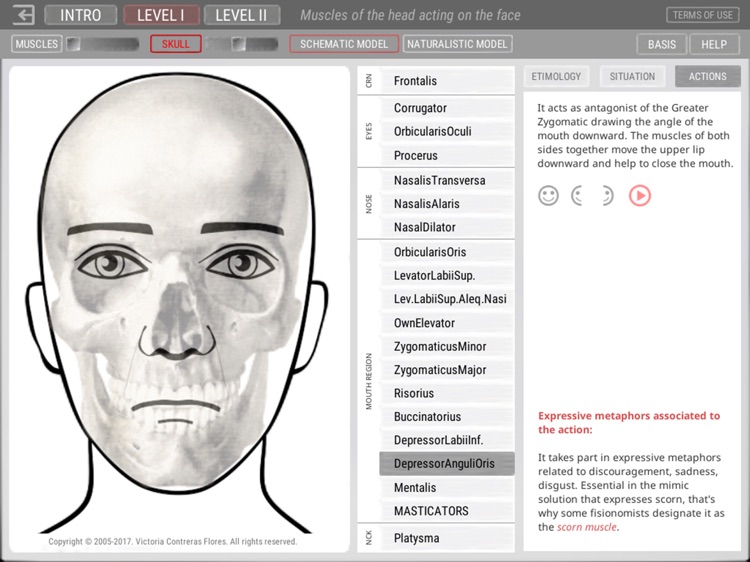Select DepressorLabiiInf. muscle
750x562 pixels.
(x=447, y=440)
